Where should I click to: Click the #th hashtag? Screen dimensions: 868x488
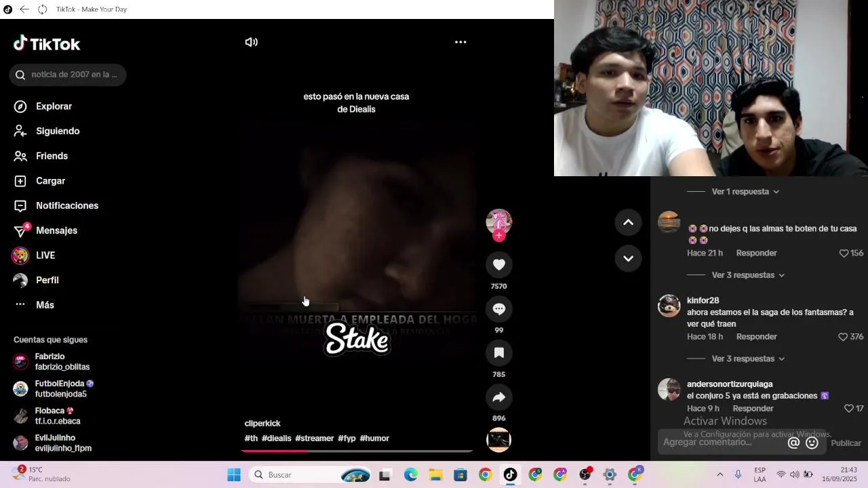coord(251,439)
